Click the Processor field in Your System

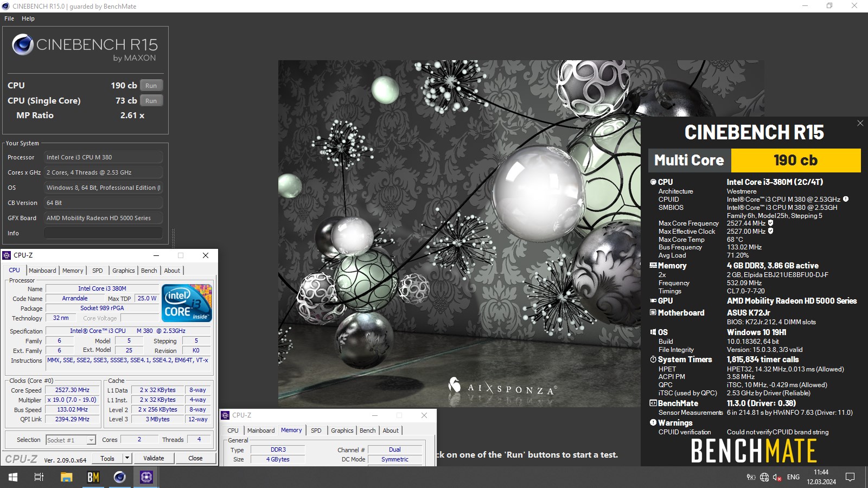[103, 157]
